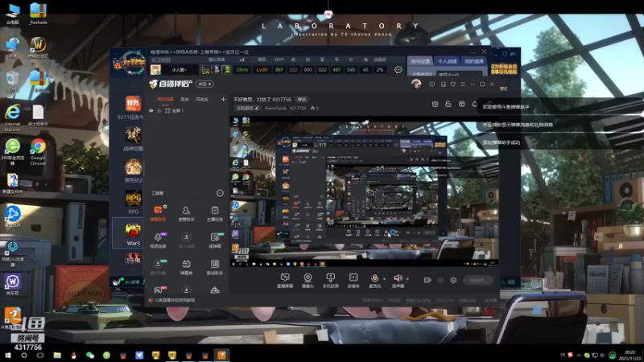Switch to the 可改名 scene tab
This screenshot has height=362, width=644.
(202, 99)
